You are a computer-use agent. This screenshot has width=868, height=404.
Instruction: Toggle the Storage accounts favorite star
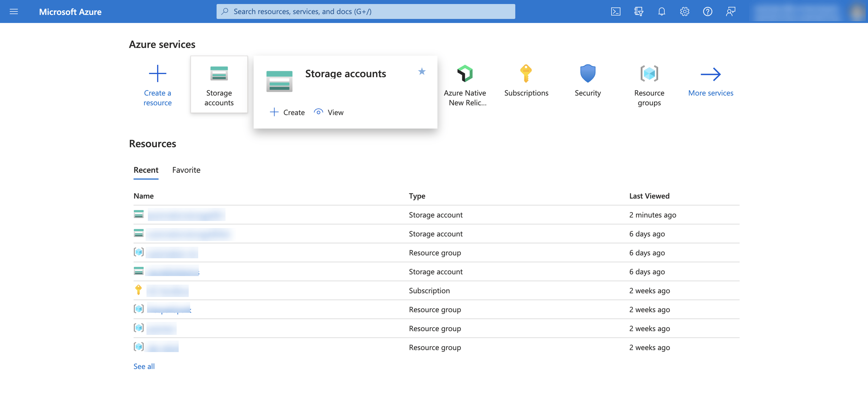422,71
